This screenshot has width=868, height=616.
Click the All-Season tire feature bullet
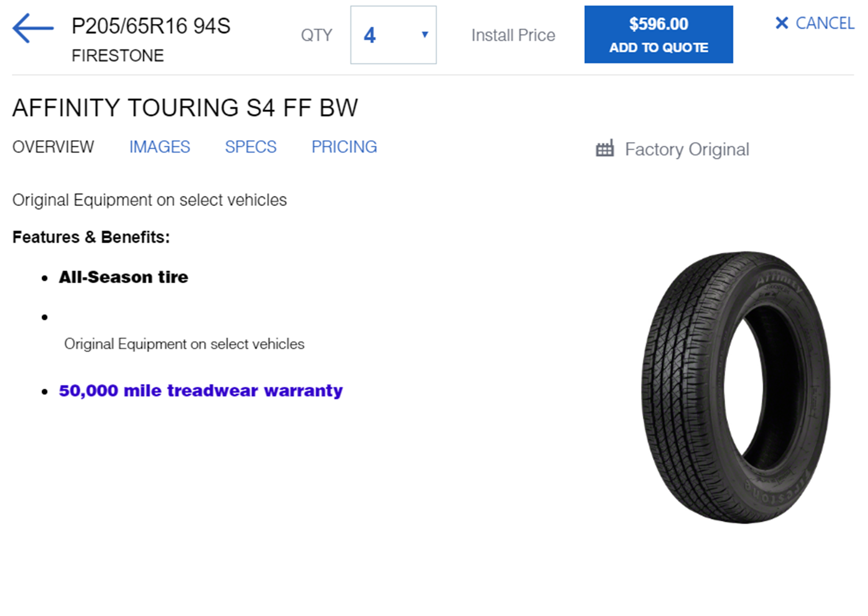click(x=123, y=277)
